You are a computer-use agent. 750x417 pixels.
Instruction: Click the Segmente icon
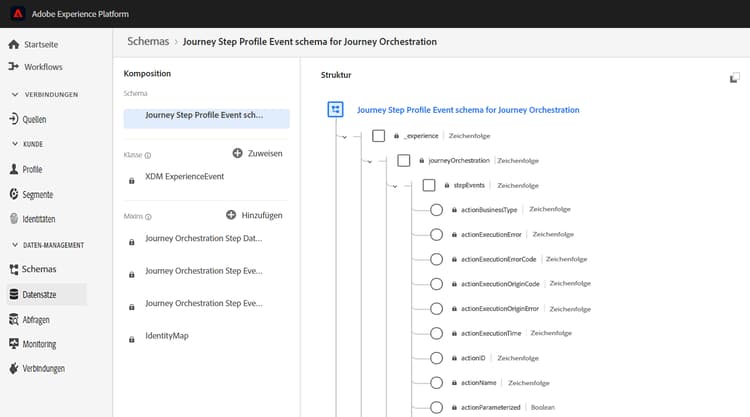click(x=13, y=194)
